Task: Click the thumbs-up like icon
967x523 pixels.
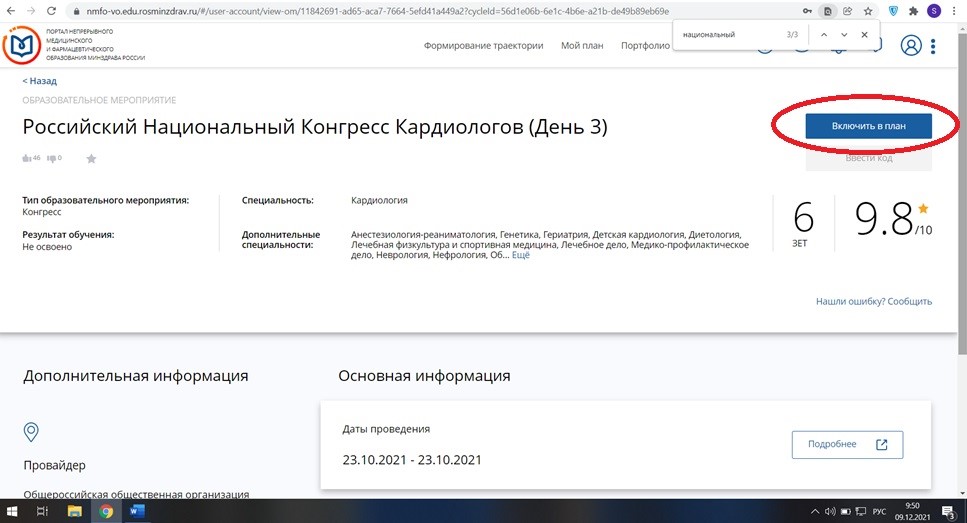Action: [x=27, y=158]
